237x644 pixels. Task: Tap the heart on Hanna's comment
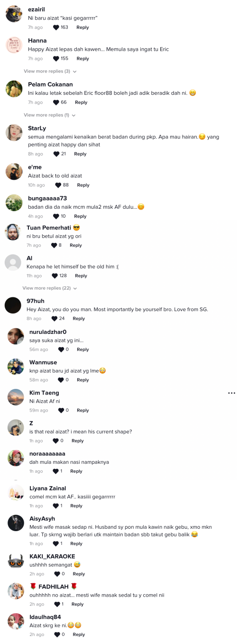click(56, 59)
